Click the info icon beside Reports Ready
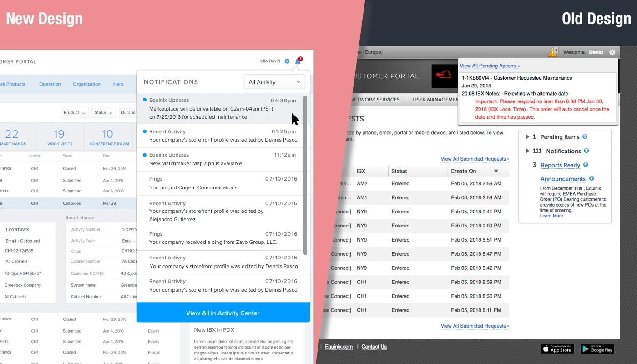637x364 pixels. tap(586, 165)
